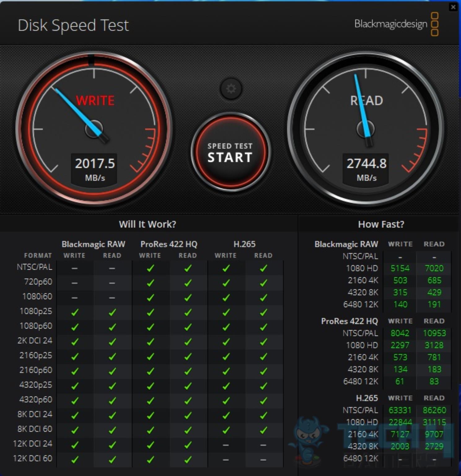Click the 2744.8 MB/s read speed readout
This screenshot has width=461, height=476.
(366, 170)
